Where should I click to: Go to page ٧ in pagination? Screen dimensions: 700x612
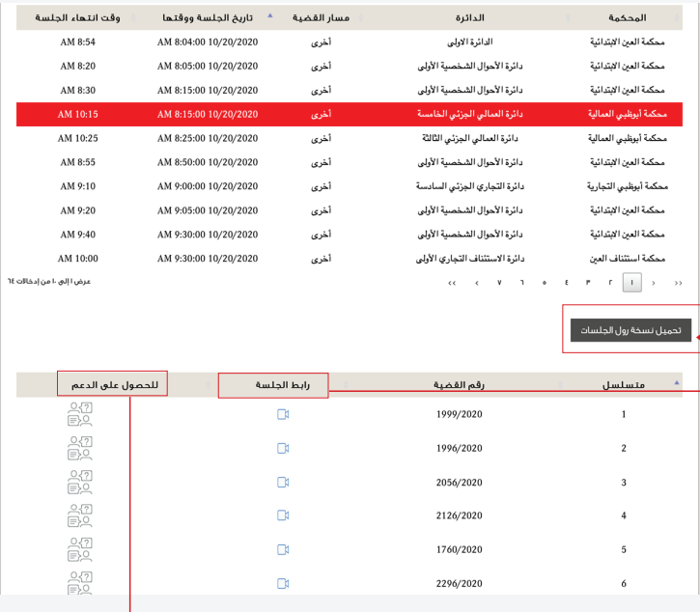coord(499,283)
